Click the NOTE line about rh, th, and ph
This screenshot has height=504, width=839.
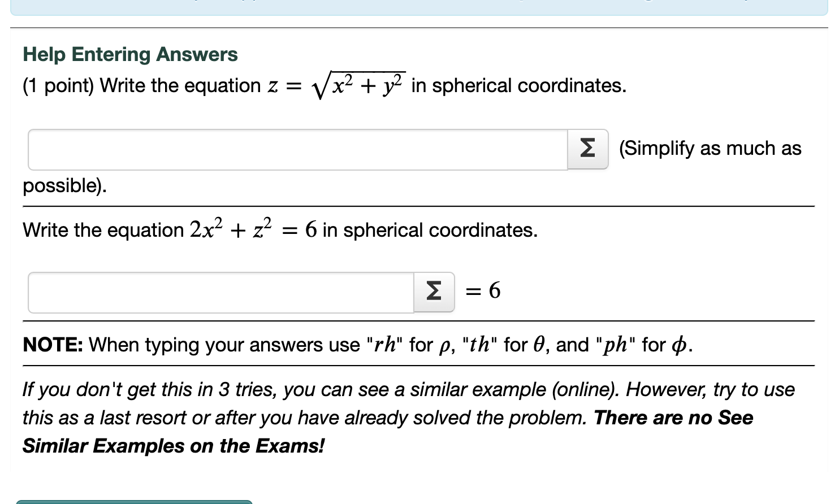[355, 345]
